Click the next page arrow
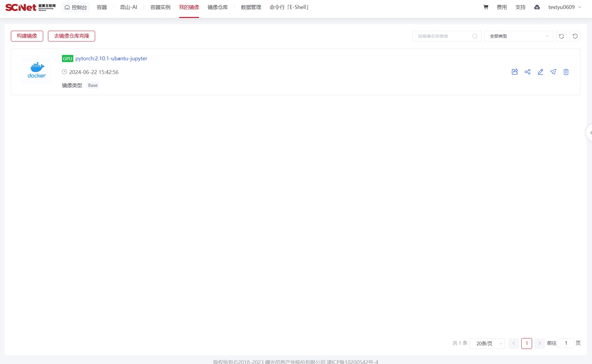592x364 pixels. 539,343
